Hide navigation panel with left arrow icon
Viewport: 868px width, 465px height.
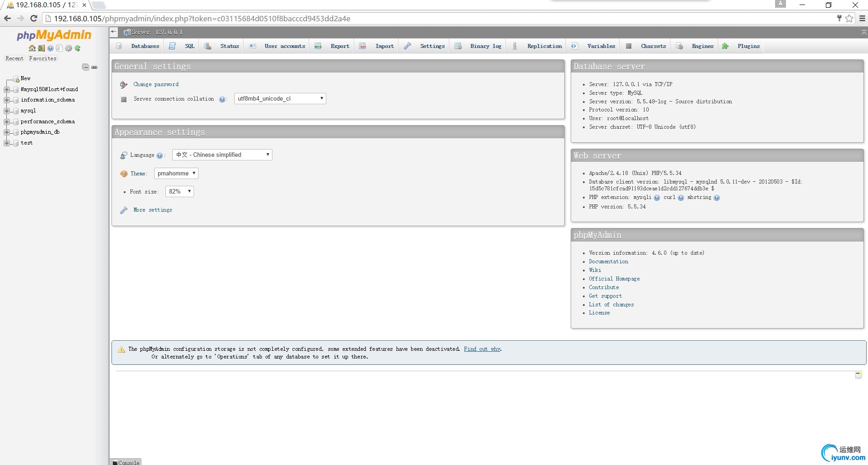click(x=113, y=32)
